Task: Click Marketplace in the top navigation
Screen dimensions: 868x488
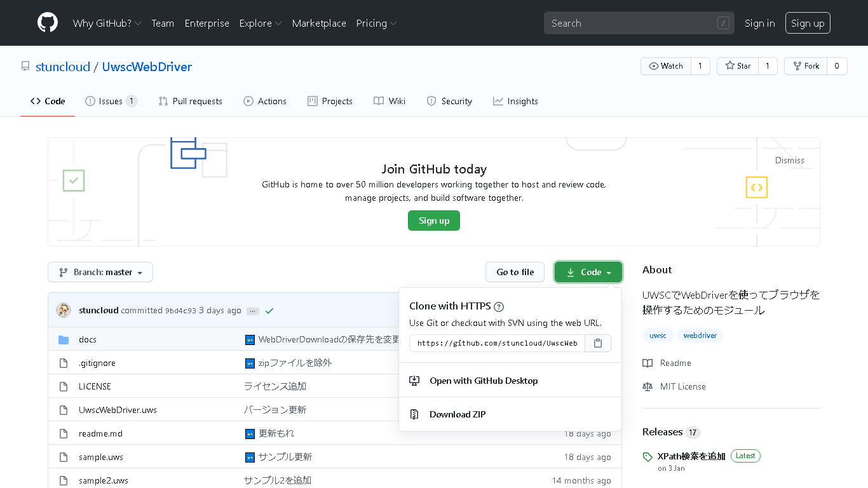Action: 319,23
